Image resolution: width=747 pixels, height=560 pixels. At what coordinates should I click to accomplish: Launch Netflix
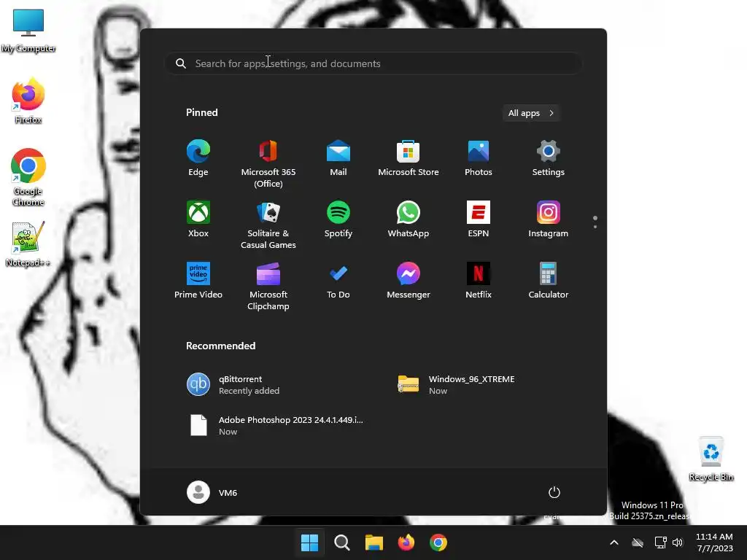pyautogui.click(x=479, y=281)
